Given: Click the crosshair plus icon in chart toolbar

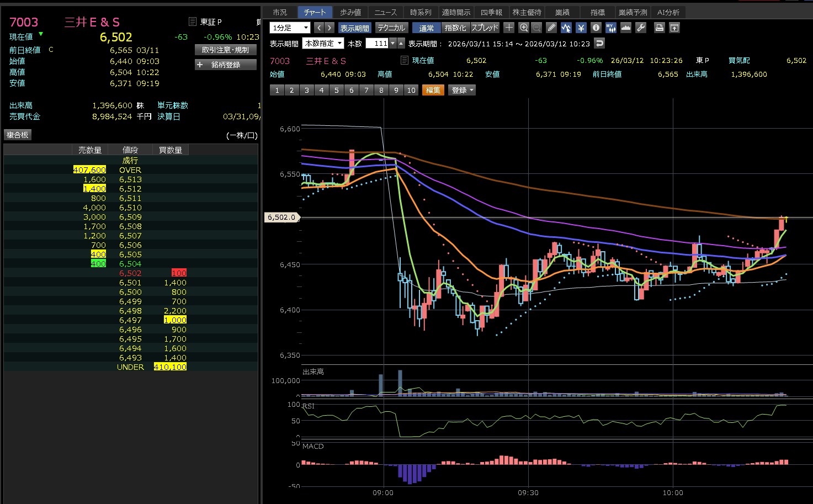Looking at the screenshot, I should click(x=509, y=28).
